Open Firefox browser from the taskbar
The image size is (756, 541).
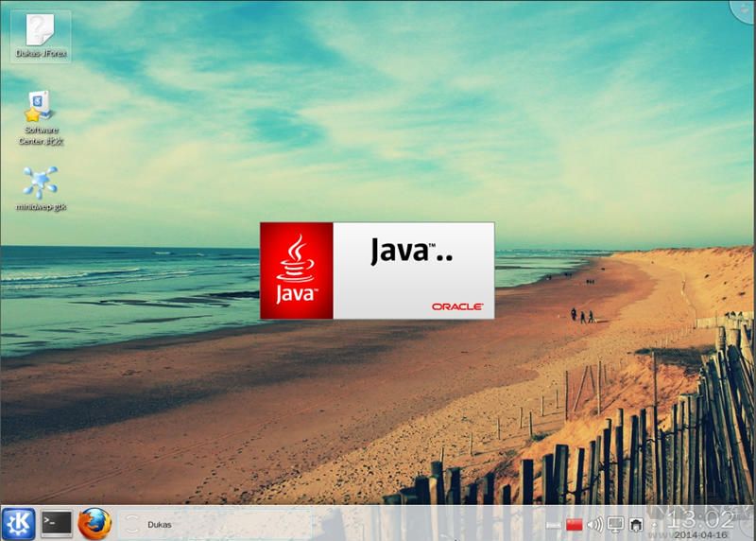(x=94, y=523)
